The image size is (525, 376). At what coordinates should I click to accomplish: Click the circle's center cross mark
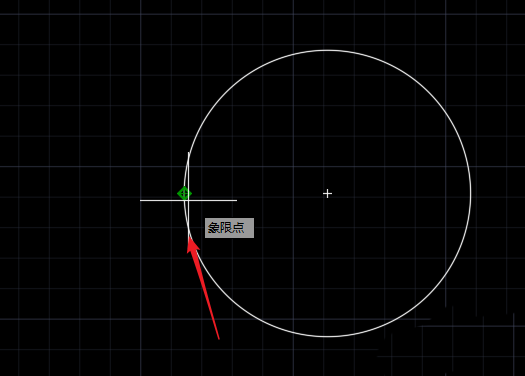tap(327, 194)
